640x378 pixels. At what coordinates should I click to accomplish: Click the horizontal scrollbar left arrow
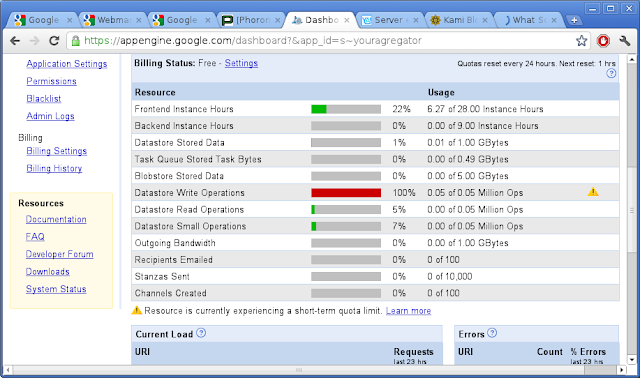[x=8, y=370]
